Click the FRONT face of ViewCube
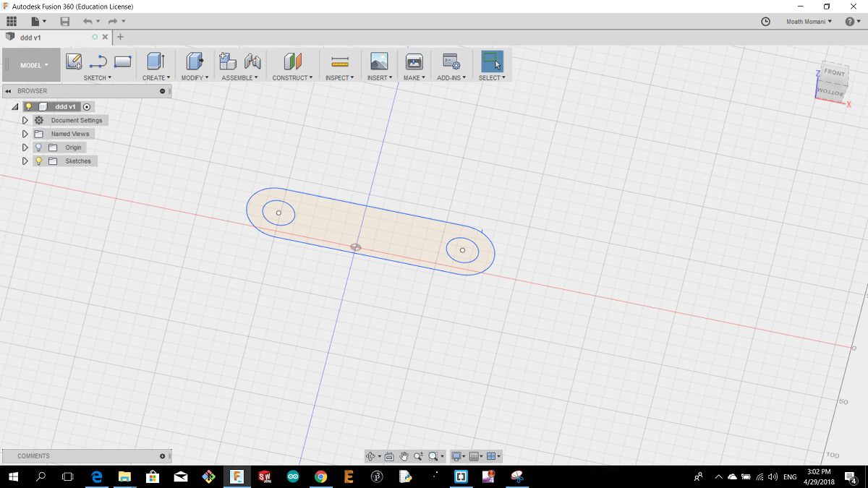Viewport: 868px width, 488px height. tap(834, 74)
